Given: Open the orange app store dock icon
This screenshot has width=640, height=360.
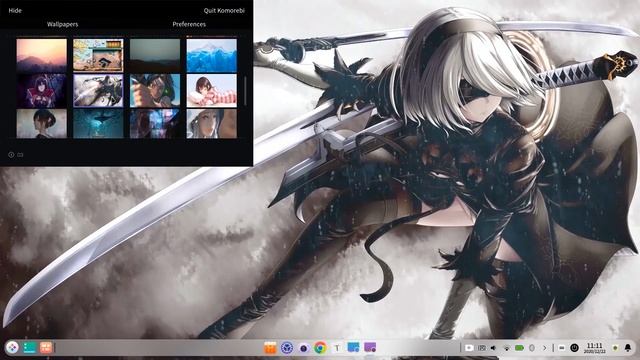Looking at the screenshot, I should click(270, 348).
